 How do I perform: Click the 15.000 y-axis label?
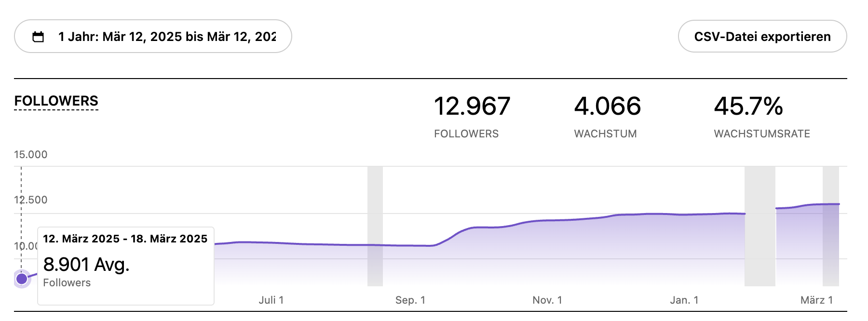click(31, 155)
